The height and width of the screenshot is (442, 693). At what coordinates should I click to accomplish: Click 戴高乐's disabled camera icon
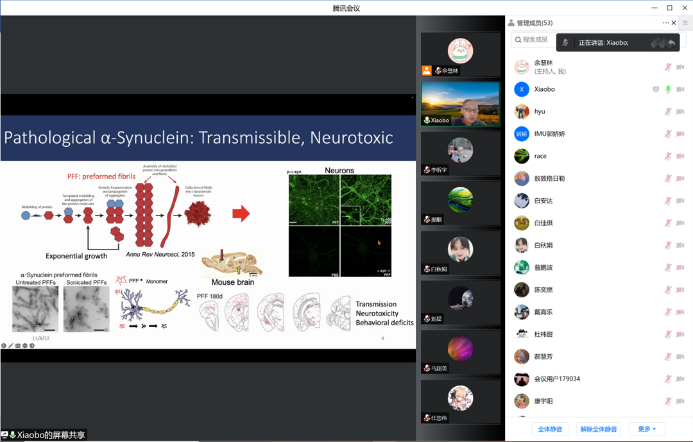(681, 312)
